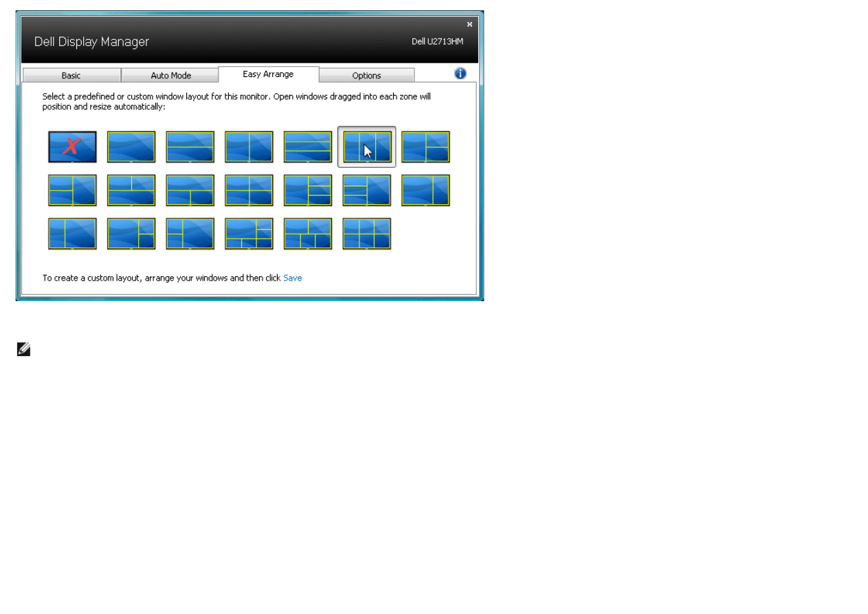The height and width of the screenshot is (614, 868).
Task: Open the Auto Mode tab
Action: [170, 76]
